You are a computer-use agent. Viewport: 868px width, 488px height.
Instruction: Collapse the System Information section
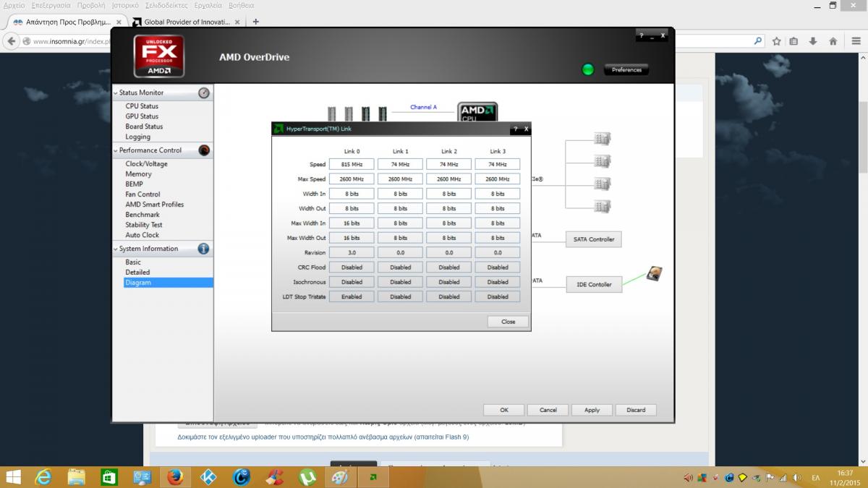point(116,249)
